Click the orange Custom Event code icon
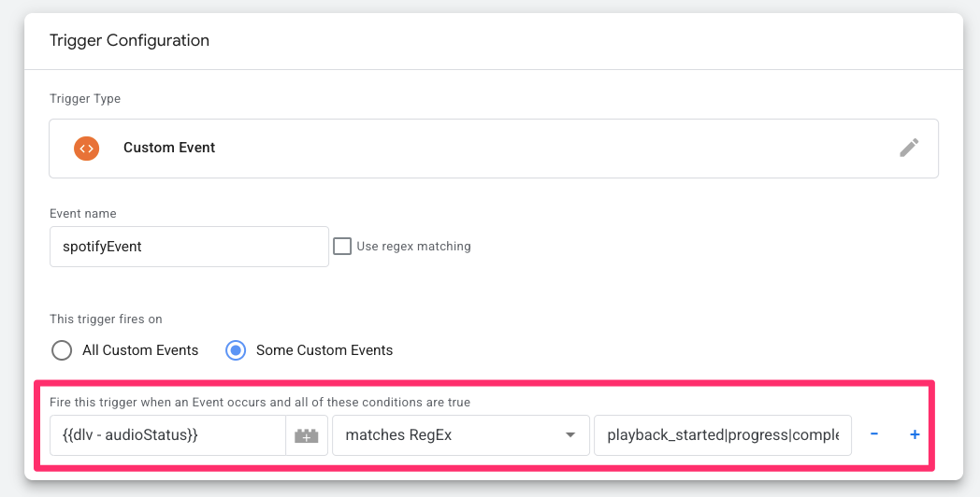 86,149
